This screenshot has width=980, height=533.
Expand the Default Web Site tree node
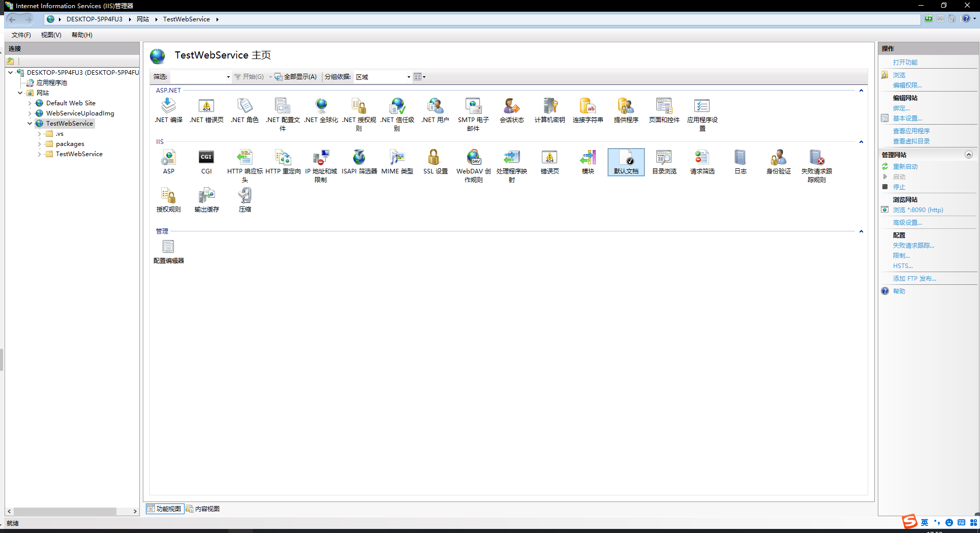coord(30,103)
